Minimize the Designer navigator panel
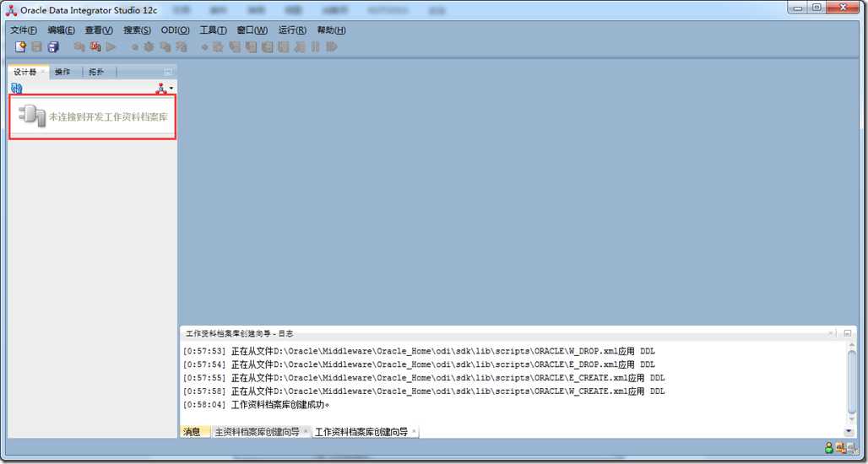This screenshot has height=464, width=868. tap(168, 72)
